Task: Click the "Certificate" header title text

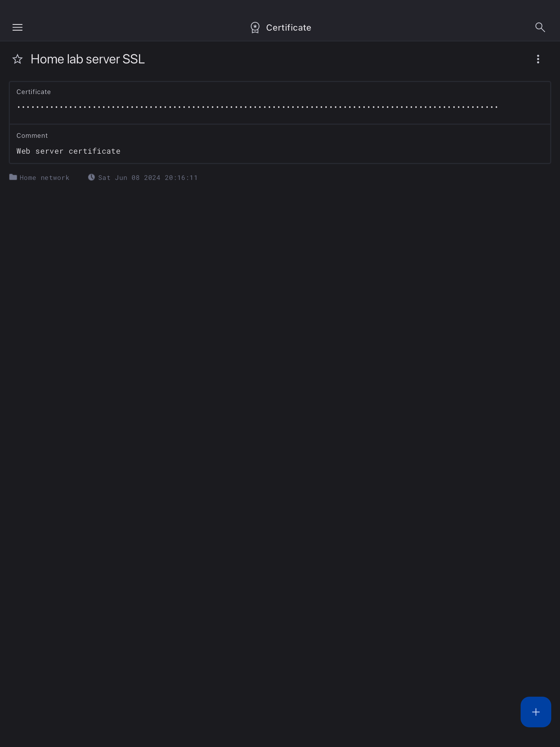Action: (288, 28)
